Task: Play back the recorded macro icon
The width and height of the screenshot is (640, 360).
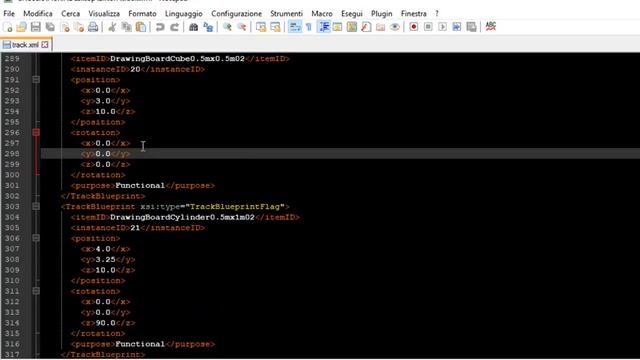Action: click(x=442, y=27)
